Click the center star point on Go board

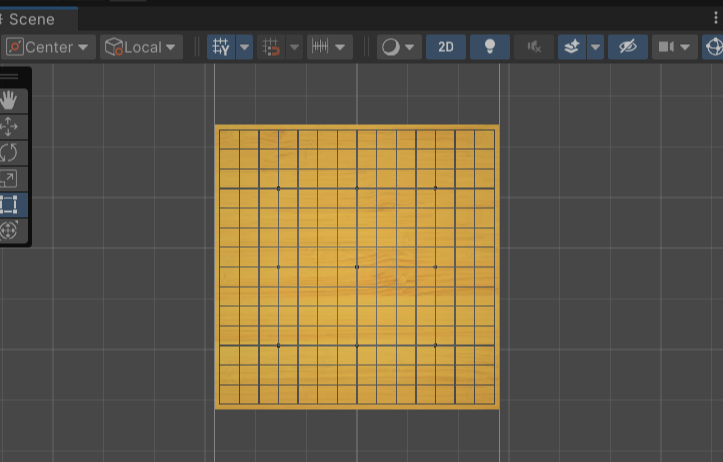[357, 267]
